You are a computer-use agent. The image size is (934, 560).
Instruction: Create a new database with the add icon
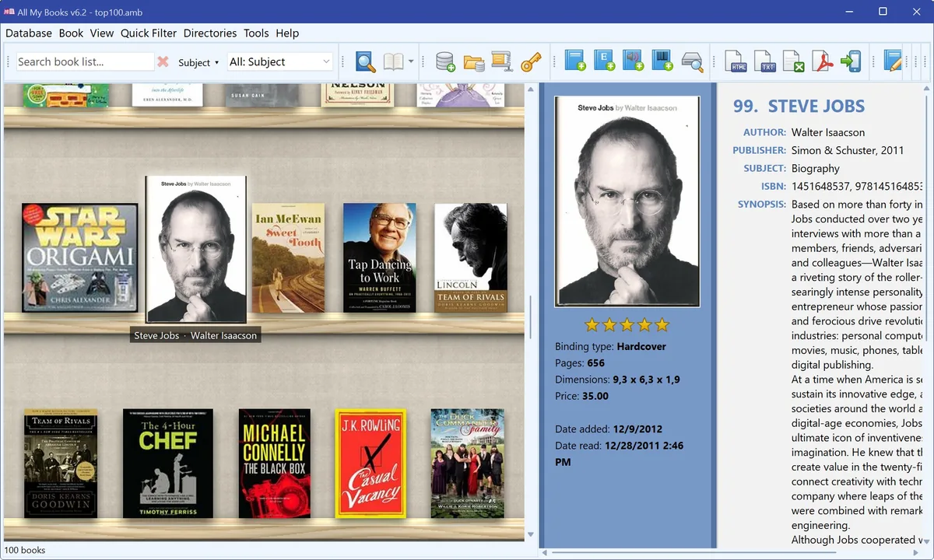pos(445,61)
